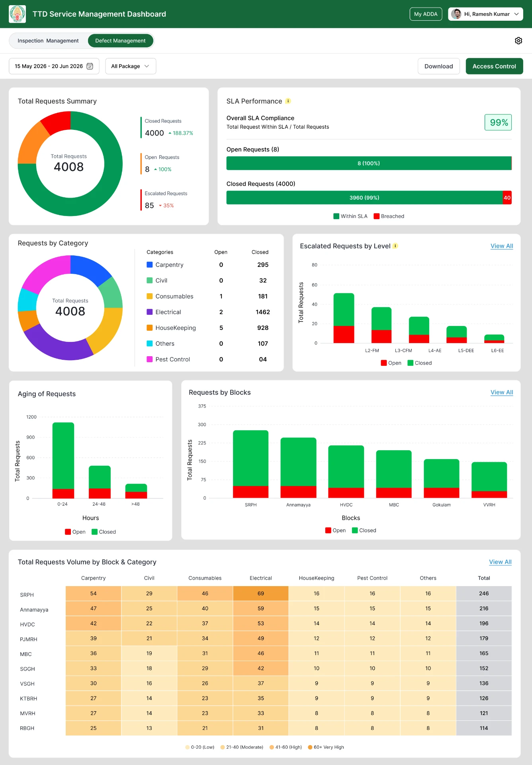Toggle Open legend in Requests by Blocks
This screenshot has width=532, height=765.
[x=335, y=530]
